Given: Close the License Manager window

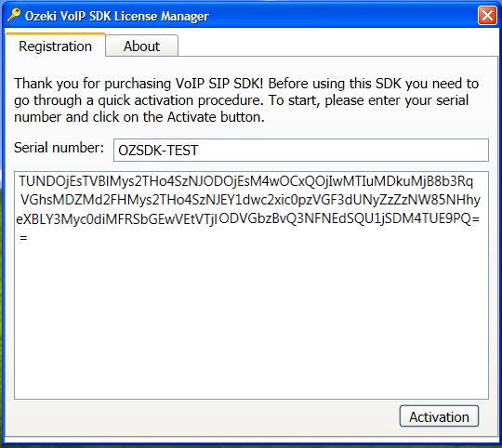Looking at the screenshot, I should point(487,16).
